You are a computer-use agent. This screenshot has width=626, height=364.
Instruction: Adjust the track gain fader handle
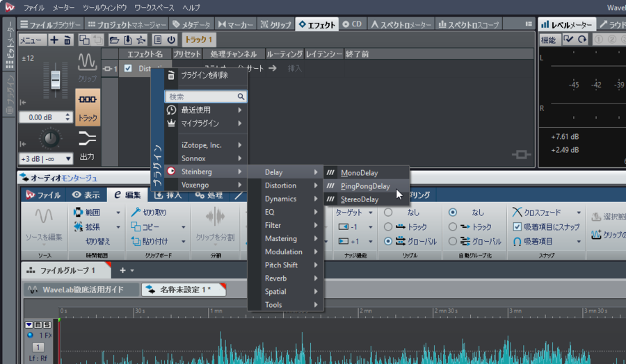(x=56, y=80)
